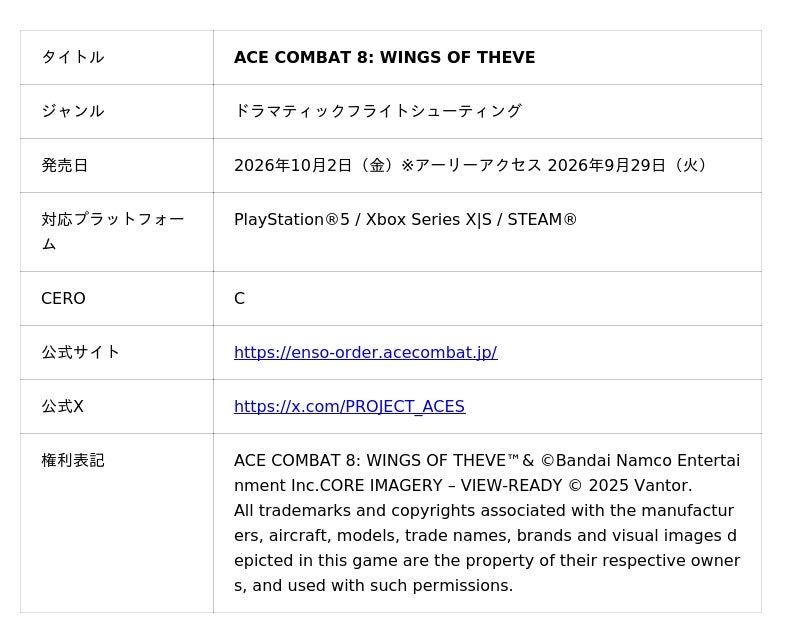
Task: Click the 公式サイト row label
Action: 81,353
